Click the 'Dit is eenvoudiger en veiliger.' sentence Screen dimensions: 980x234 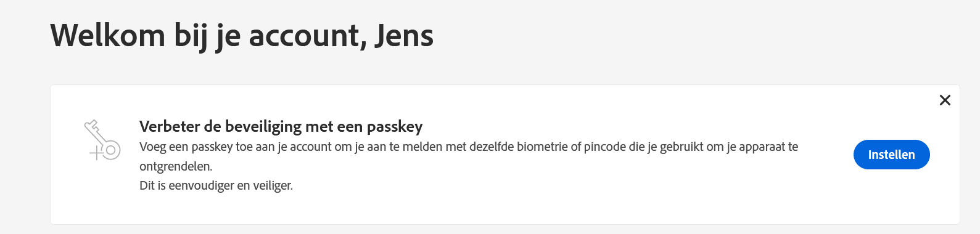(216, 185)
